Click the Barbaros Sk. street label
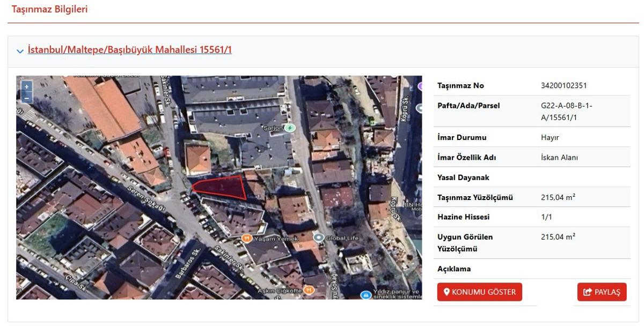644x326 pixels. (x=192, y=262)
